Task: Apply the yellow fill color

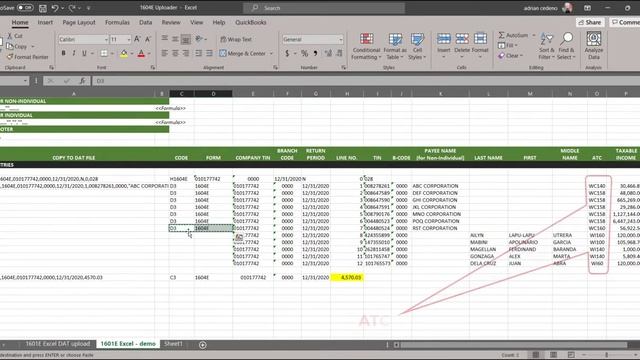Action: [124, 53]
